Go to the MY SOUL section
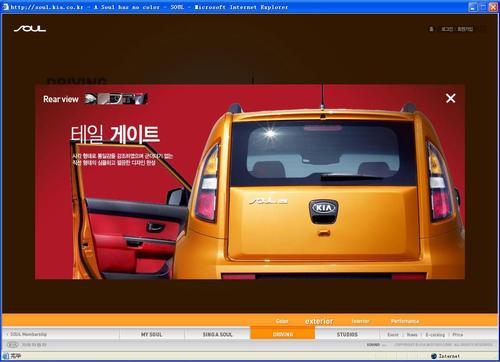Viewport: 500px width, 362px height. [151, 334]
